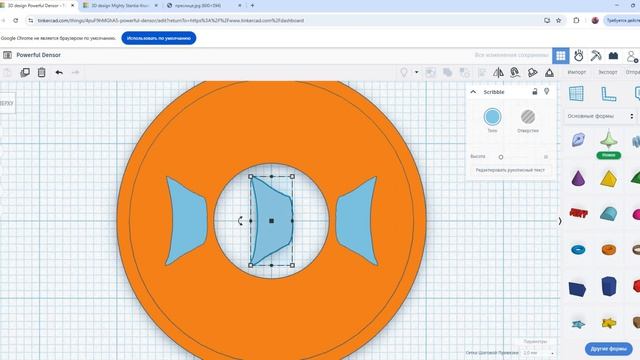Screen dimensions: 640x360
Task: Click the height slider handle
Action: tap(501, 157)
